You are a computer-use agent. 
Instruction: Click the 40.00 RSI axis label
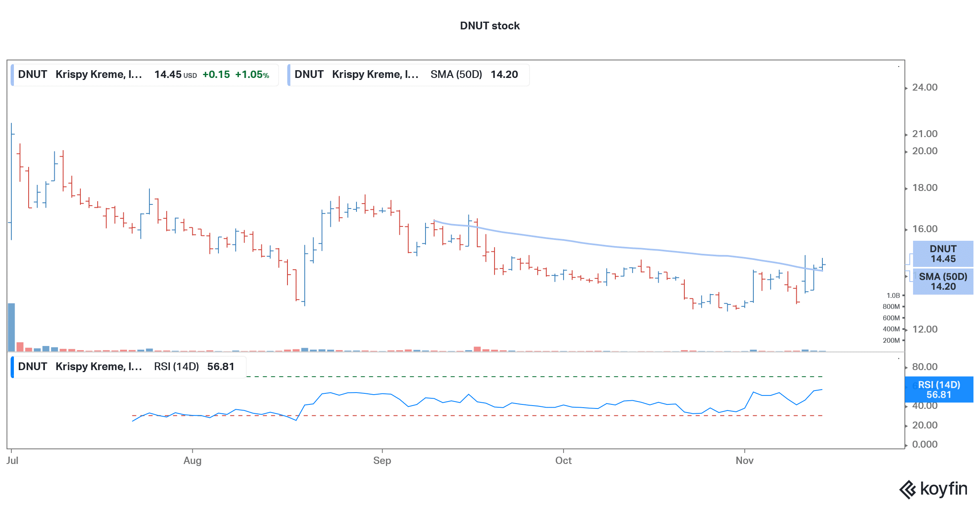(x=925, y=406)
